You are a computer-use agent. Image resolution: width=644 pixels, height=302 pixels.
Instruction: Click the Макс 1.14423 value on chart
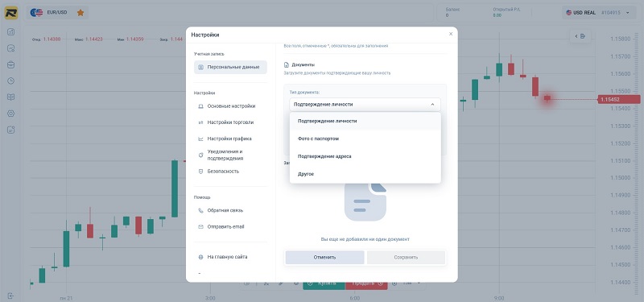tap(94, 39)
